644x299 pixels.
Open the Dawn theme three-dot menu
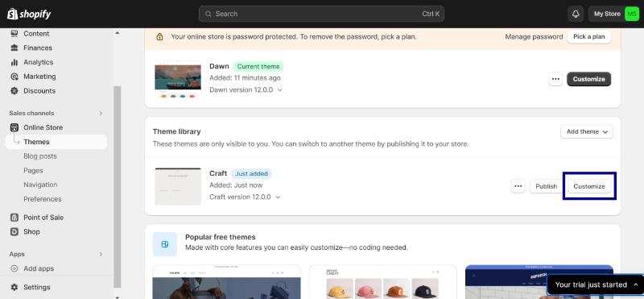point(555,79)
